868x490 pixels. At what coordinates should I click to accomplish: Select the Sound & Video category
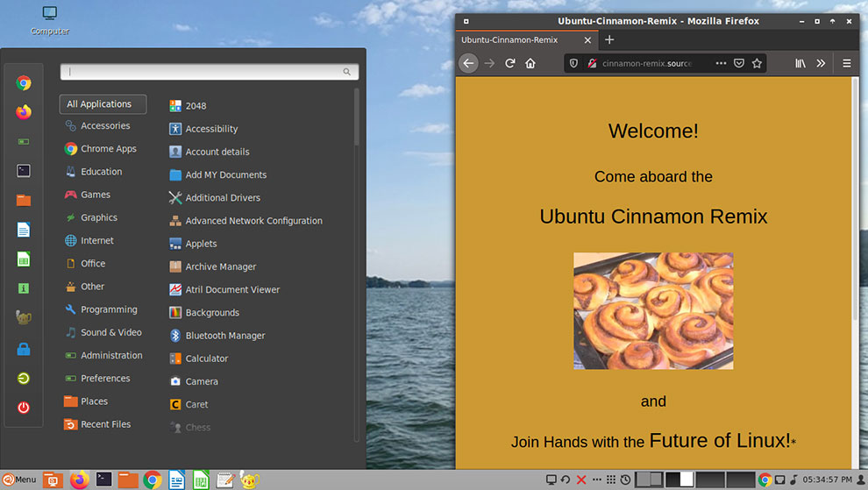coord(103,332)
